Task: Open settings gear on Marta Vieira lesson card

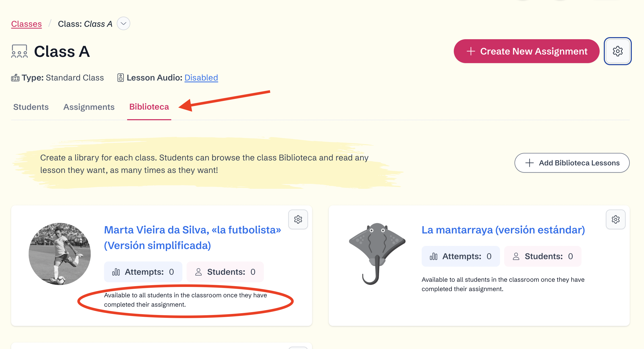Action: [x=298, y=219]
